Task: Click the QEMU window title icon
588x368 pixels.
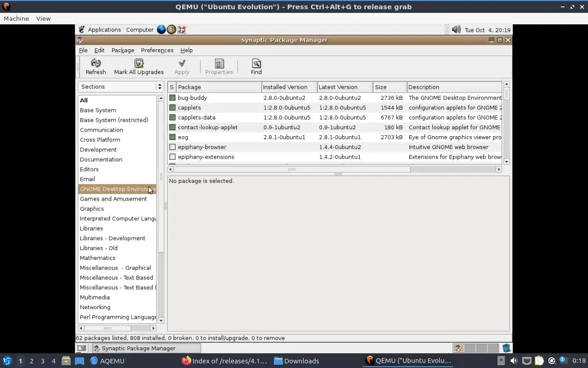Action: pos(6,6)
